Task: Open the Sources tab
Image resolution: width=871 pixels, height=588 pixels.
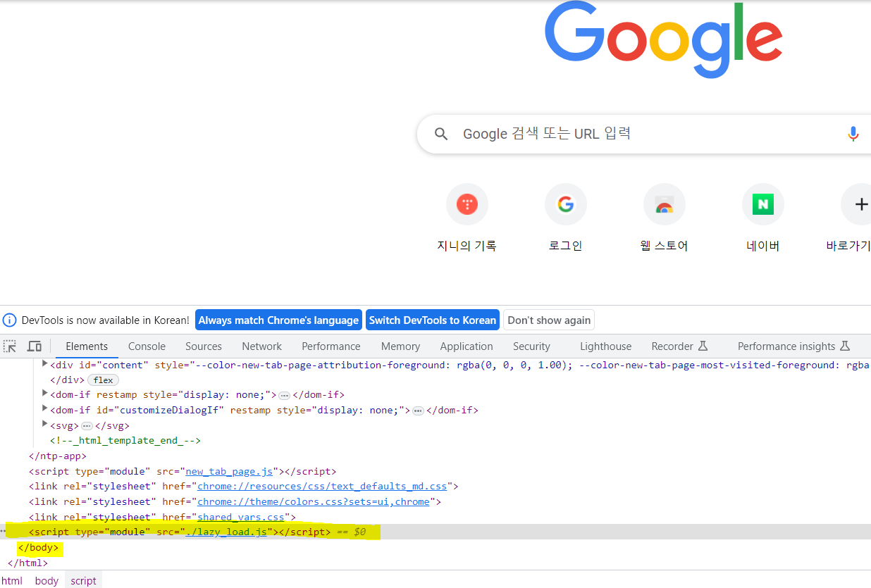Action: [204, 346]
